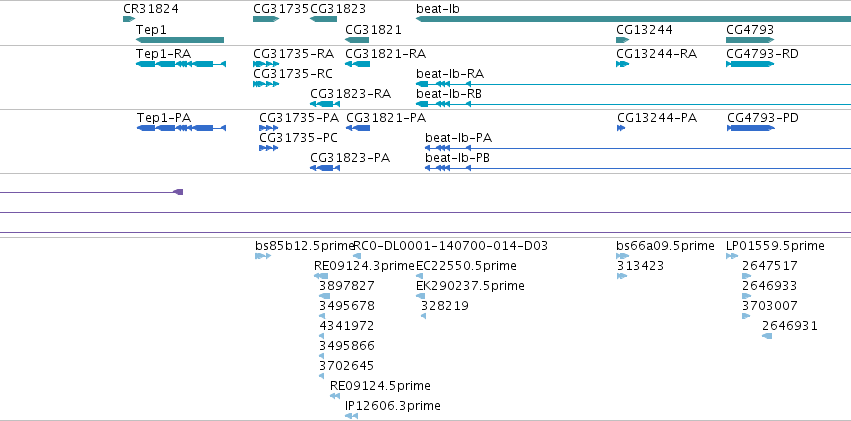Select the CR31824 gene label

pos(150,9)
